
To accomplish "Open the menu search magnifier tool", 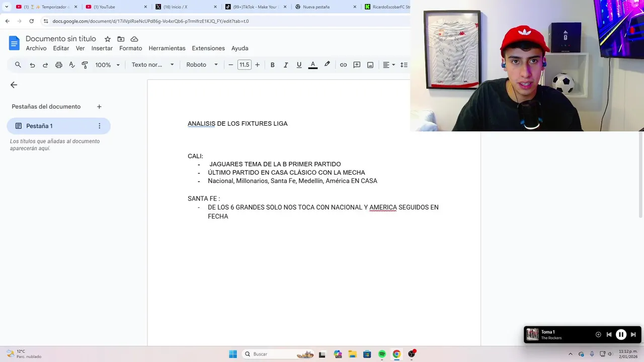I will (x=18, y=65).
